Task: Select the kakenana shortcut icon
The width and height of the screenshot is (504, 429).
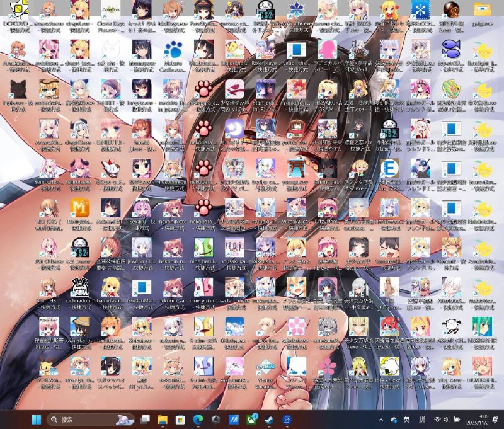Action: (265, 248)
